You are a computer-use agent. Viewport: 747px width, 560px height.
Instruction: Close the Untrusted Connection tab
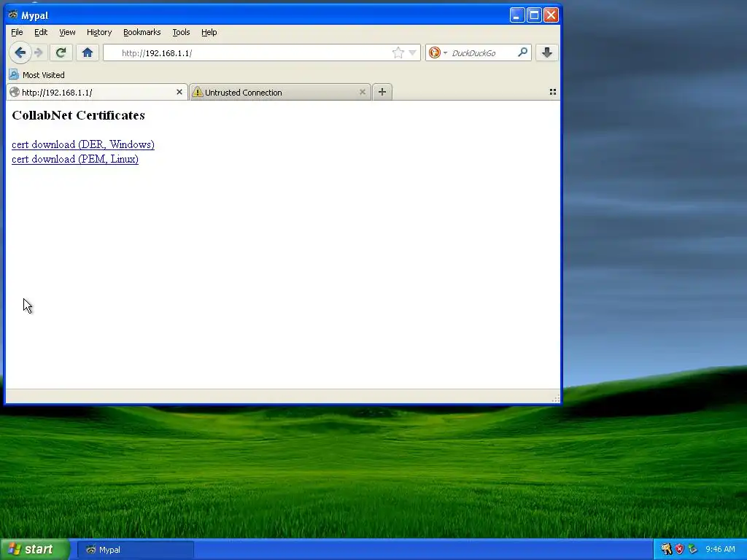(363, 92)
